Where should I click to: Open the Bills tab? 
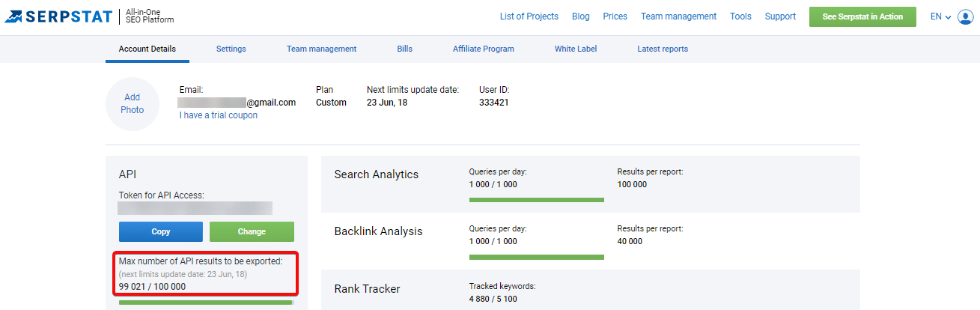coord(404,49)
